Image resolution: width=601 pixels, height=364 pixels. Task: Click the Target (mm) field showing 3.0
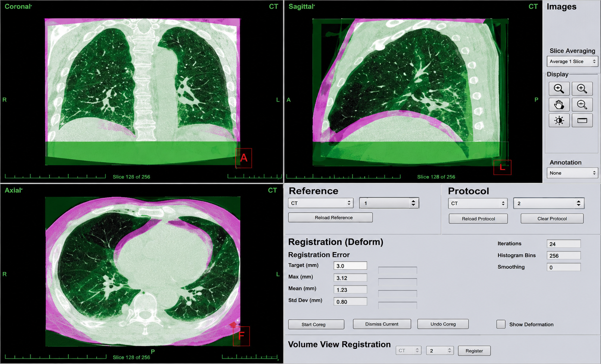350,266
